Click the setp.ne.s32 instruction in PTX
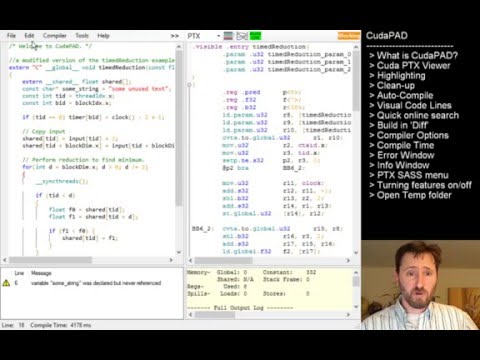 tap(243, 160)
